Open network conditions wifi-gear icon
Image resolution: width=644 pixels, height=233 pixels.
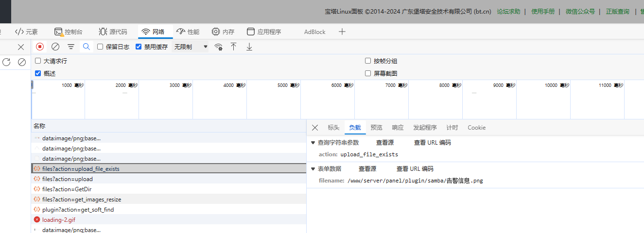(219, 47)
